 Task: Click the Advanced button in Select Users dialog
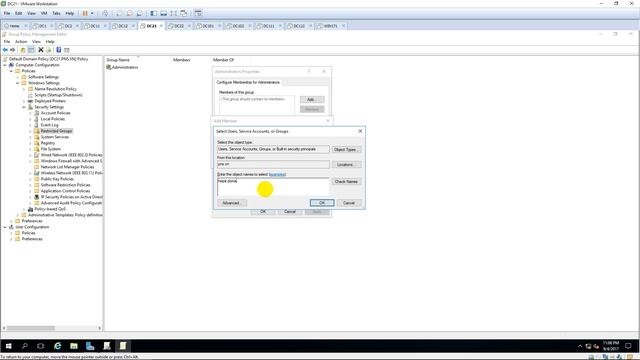click(231, 203)
